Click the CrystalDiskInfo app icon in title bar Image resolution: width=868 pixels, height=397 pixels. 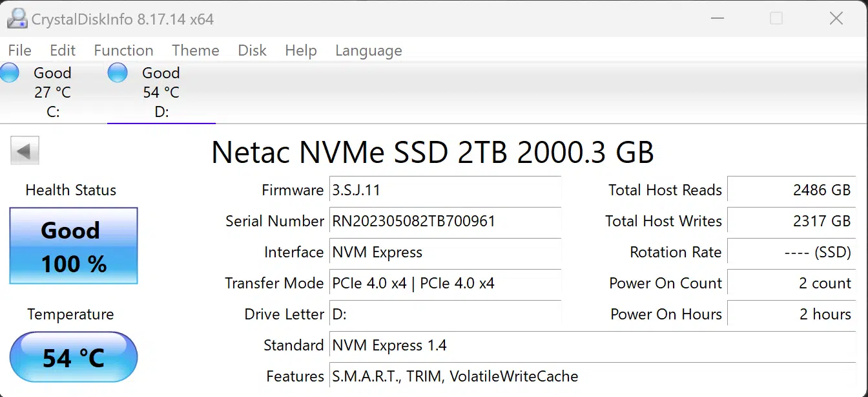coord(17,19)
